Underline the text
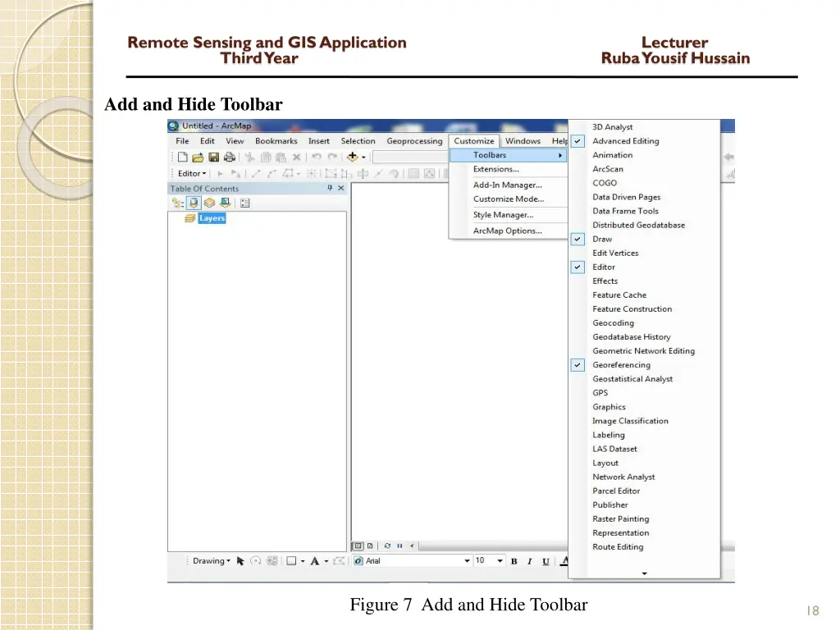This screenshot has height=630, width=840. tap(546, 561)
